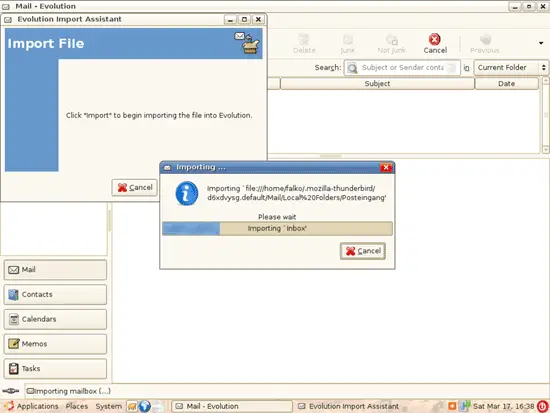Close the Evolution Import Assistant window
The image size is (550, 413).
pos(259,19)
